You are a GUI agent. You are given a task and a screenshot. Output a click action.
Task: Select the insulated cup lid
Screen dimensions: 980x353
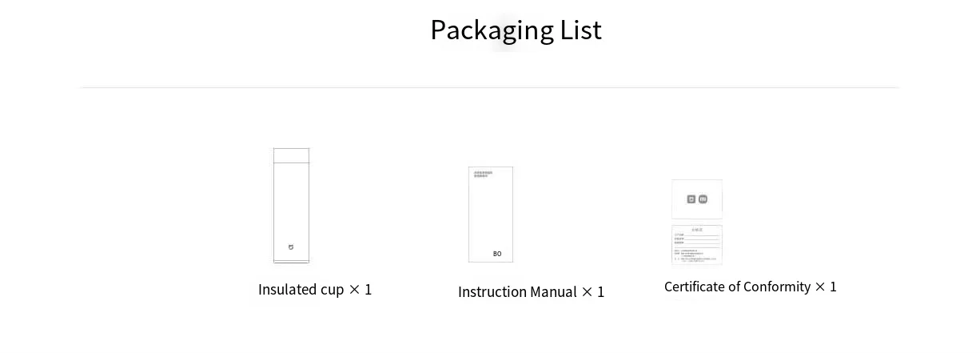point(291,155)
